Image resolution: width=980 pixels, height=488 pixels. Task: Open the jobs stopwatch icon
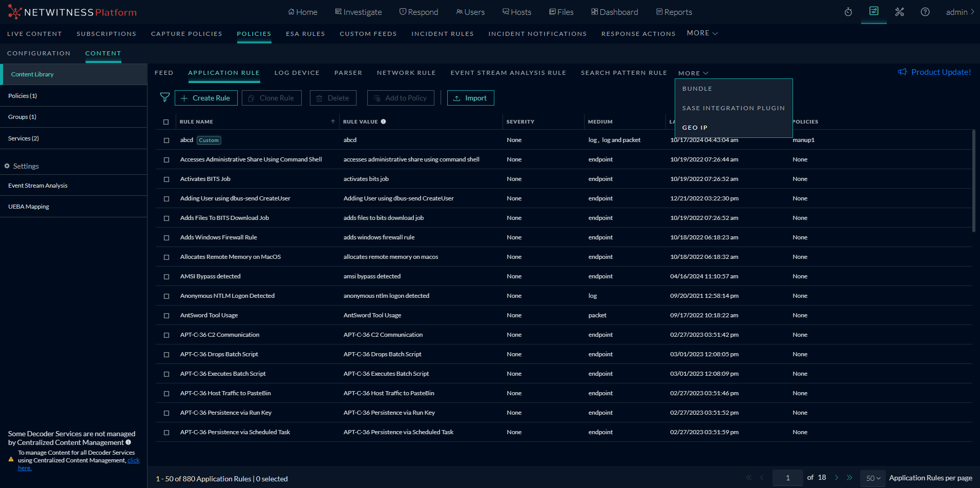coord(848,12)
